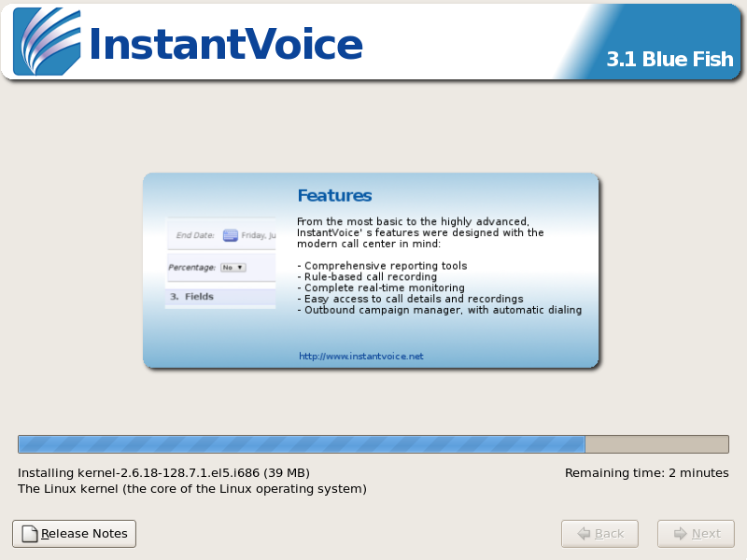The image size is (747, 560).
Task: Click the unfilled gray end of the progress bar
Action: pos(655,444)
